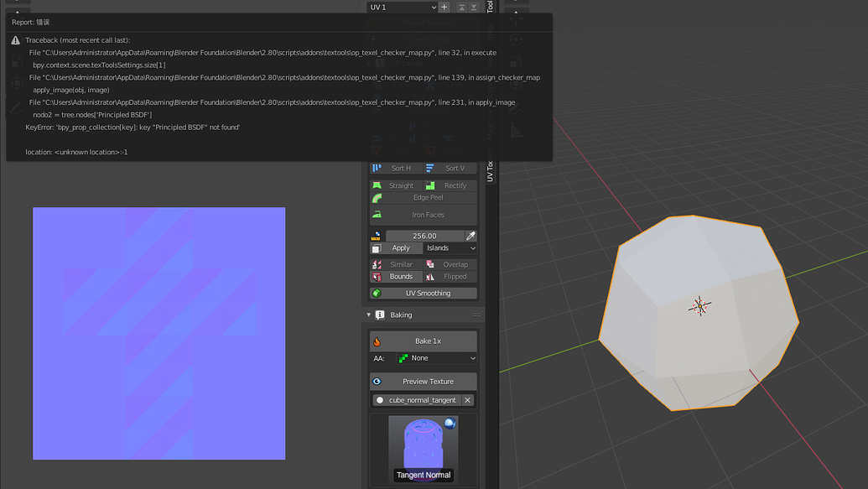Click the flame icon on Bake 1x
The height and width of the screenshot is (489, 868).
[376, 341]
